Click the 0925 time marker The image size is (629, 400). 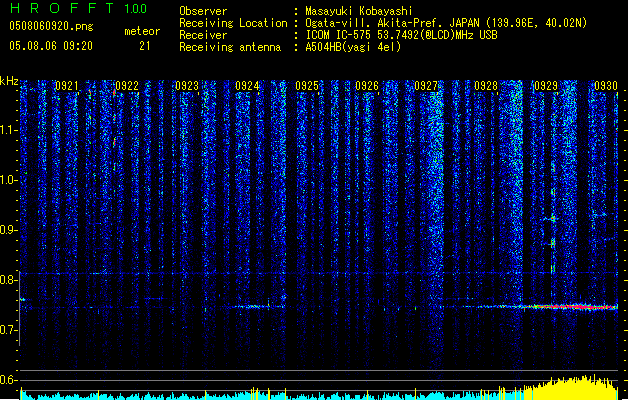point(307,86)
